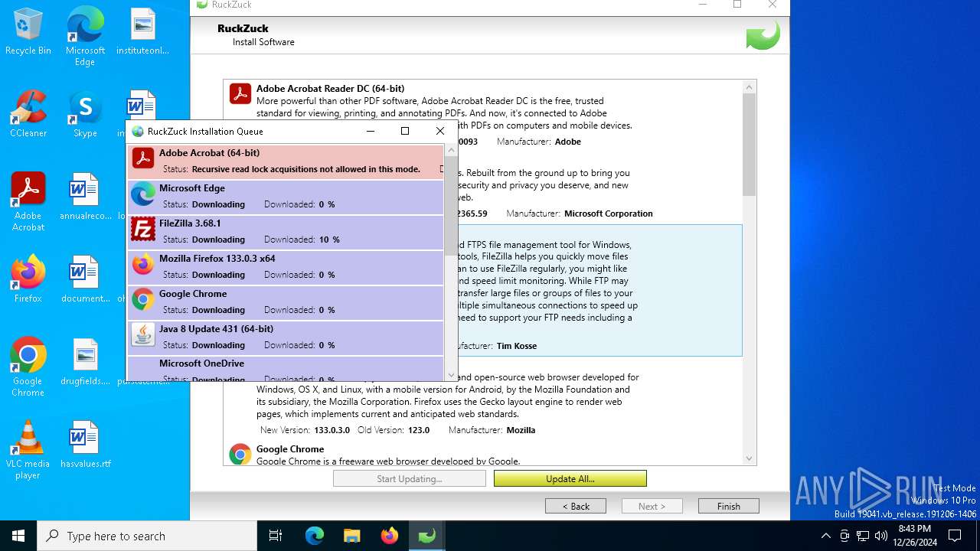The image size is (980, 551).
Task: Open Microsoft Edge desktop shortcut
Action: 85,36
